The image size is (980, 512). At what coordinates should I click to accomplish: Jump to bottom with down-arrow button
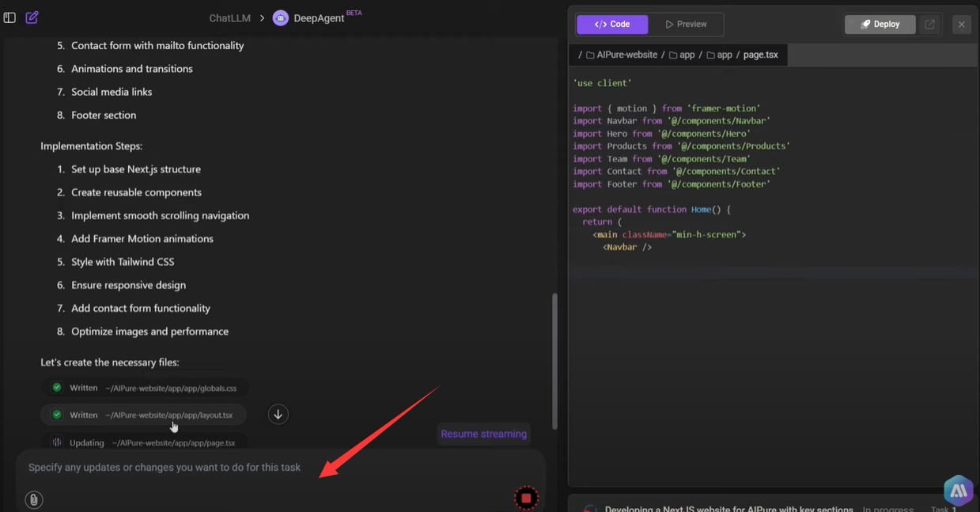coord(278,415)
